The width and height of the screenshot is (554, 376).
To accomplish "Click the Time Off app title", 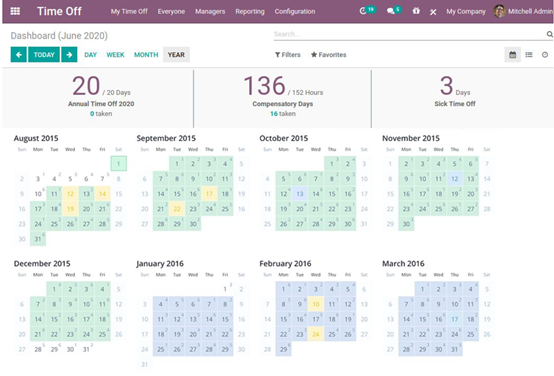I will (59, 11).
